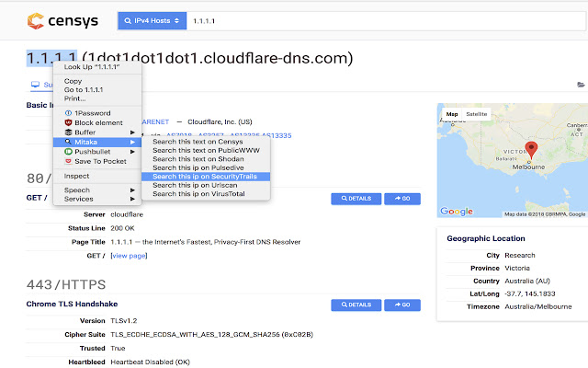Select Inspect from the context menu
The height and width of the screenshot is (368, 588).
coord(77,176)
